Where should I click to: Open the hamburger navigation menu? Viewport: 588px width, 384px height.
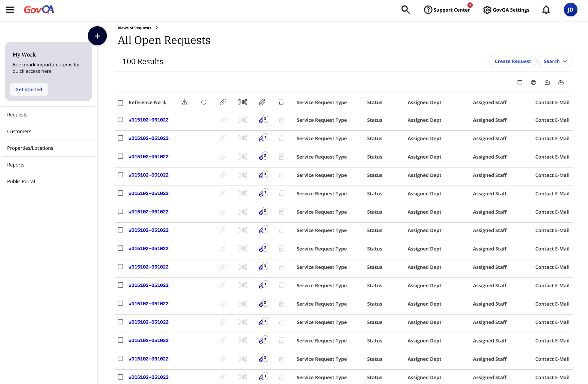pyautogui.click(x=10, y=10)
